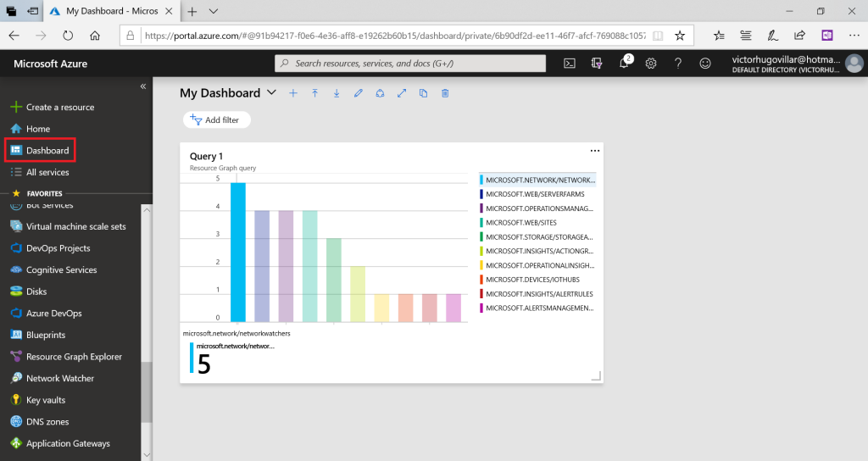Open DNS zones
Viewport: 868px width, 461px height.
click(x=39, y=421)
